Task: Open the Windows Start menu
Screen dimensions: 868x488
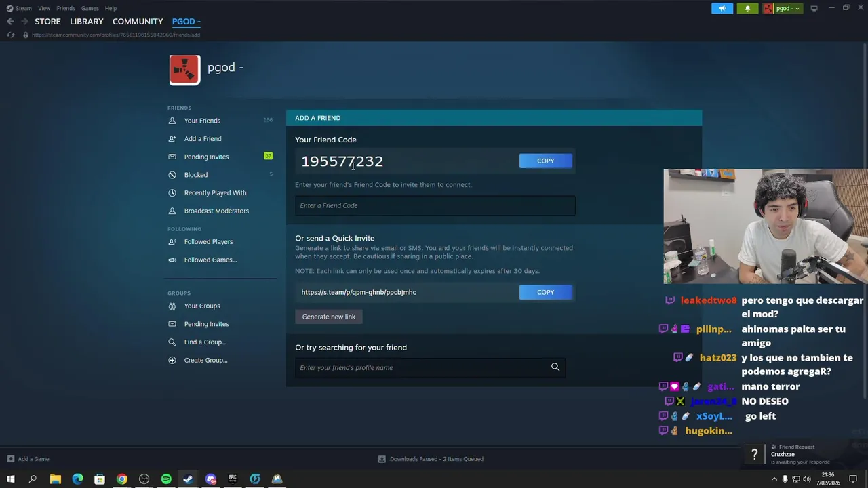Action: [10, 479]
